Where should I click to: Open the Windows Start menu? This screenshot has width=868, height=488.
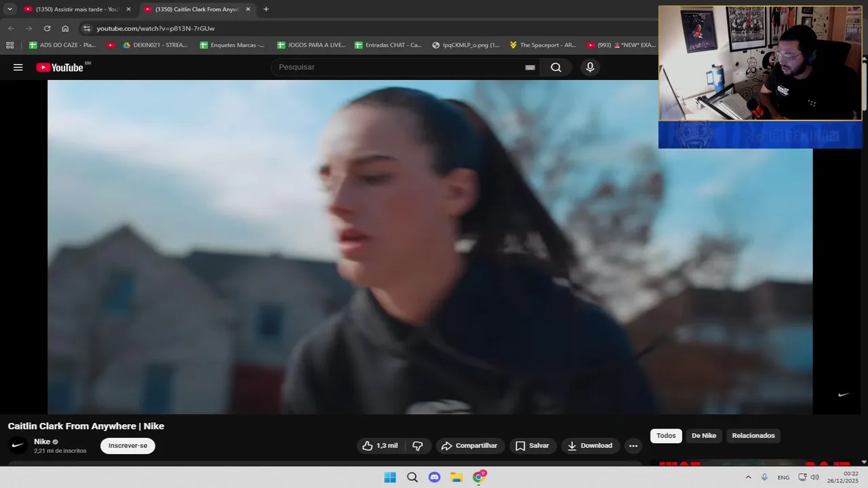(390, 477)
